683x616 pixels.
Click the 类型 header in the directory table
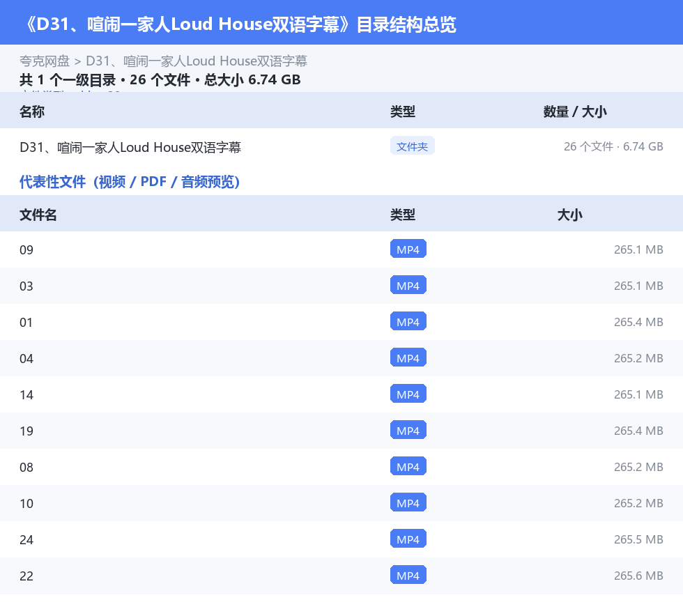403,111
